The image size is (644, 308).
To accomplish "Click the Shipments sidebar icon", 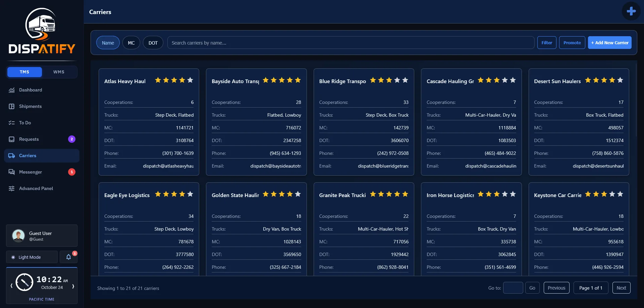I will coord(12,107).
